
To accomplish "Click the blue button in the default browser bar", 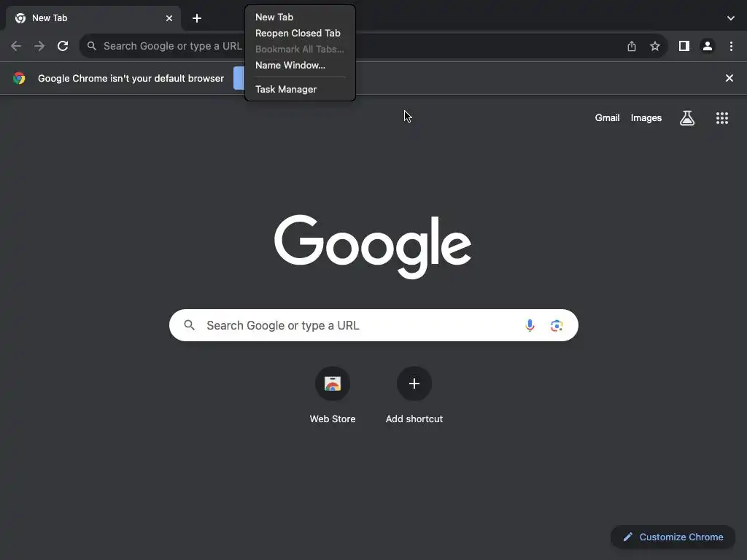I will point(239,78).
